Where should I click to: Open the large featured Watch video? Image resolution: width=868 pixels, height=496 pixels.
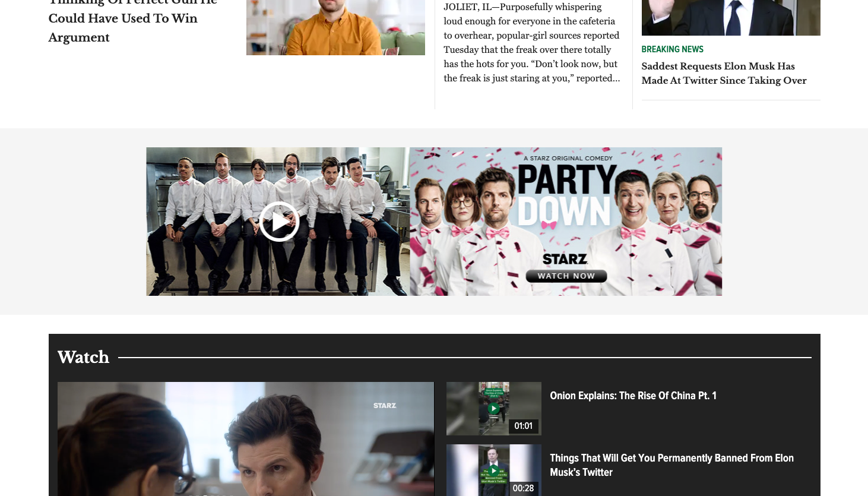click(x=246, y=439)
